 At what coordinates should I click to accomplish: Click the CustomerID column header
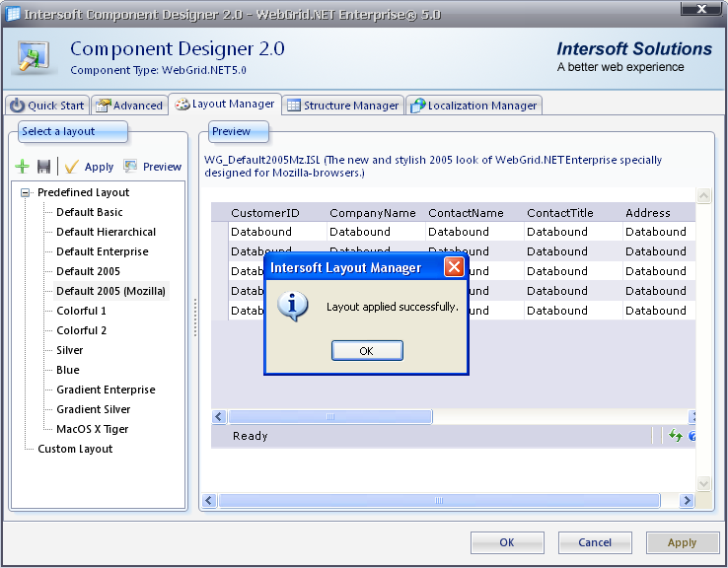click(277, 213)
